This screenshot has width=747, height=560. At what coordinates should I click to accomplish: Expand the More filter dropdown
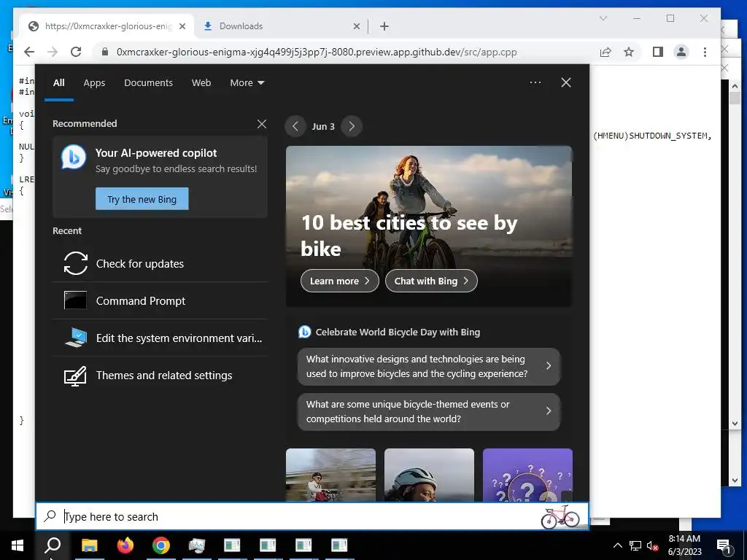pos(247,83)
